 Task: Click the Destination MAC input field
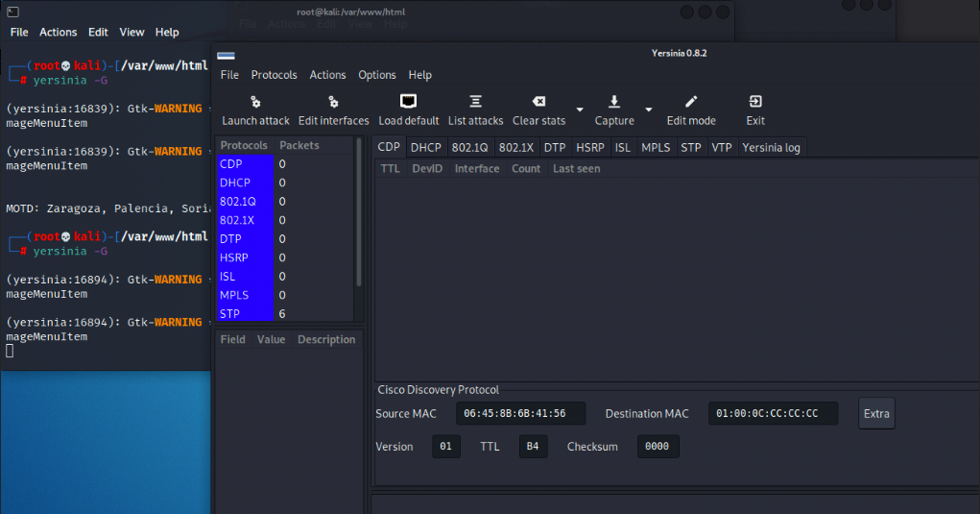(773, 413)
